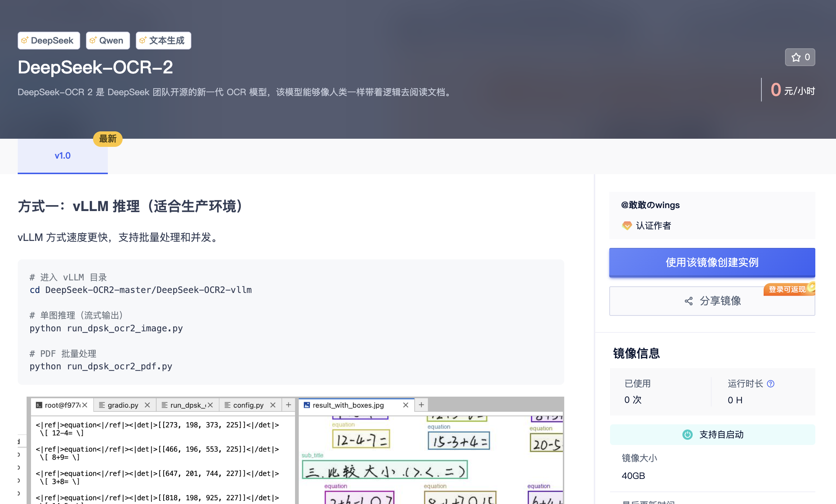Click the 登录可返现 badge
Screen dimensions: 836x504
coord(788,289)
